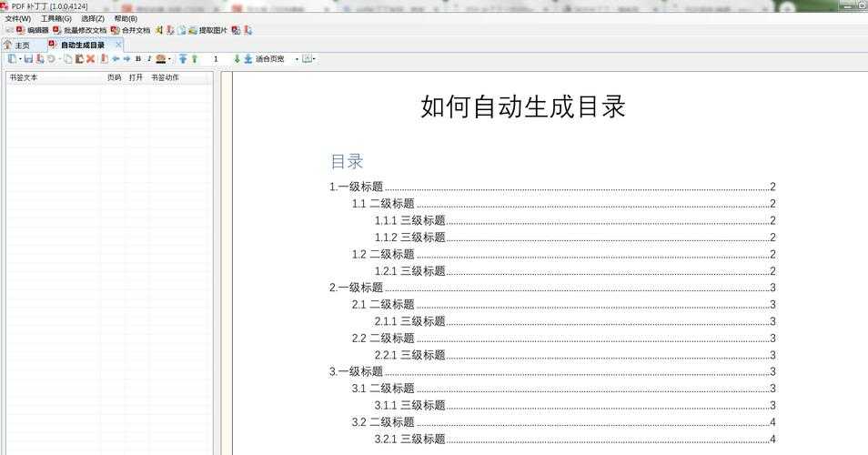Open 提取图片 extract images tool
Image resolution: width=868 pixels, height=455 pixels.
tap(207, 30)
